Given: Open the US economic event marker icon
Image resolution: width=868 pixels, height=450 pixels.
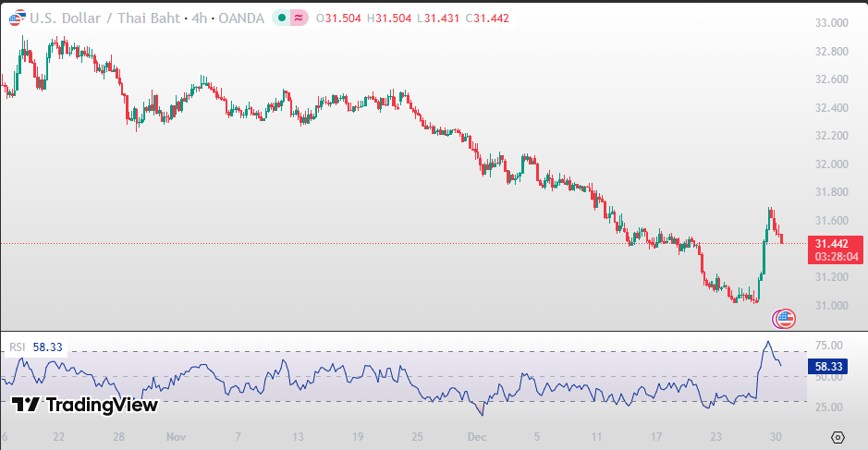Looking at the screenshot, I should (x=784, y=319).
